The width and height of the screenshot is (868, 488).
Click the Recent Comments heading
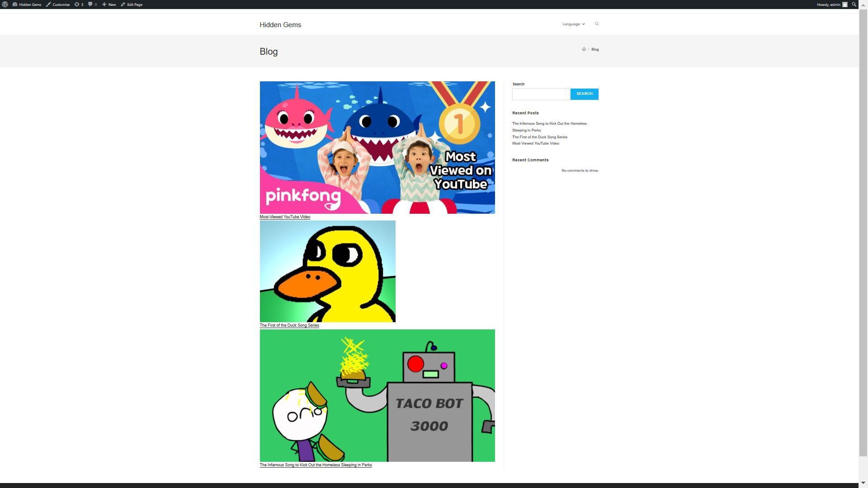point(530,160)
